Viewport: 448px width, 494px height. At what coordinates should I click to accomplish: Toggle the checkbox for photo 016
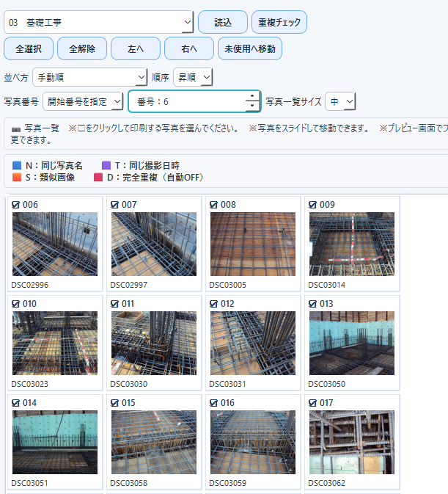point(213,403)
